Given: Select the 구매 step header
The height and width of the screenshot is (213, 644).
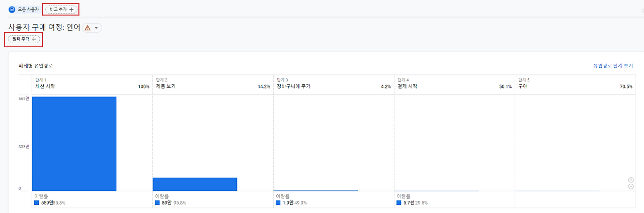Looking at the screenshot, I should click(523, 86).
